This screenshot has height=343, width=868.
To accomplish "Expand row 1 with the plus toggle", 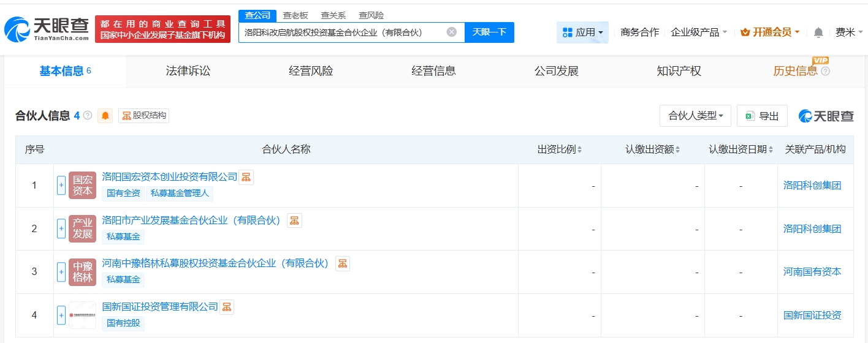I will coord(61,186).
